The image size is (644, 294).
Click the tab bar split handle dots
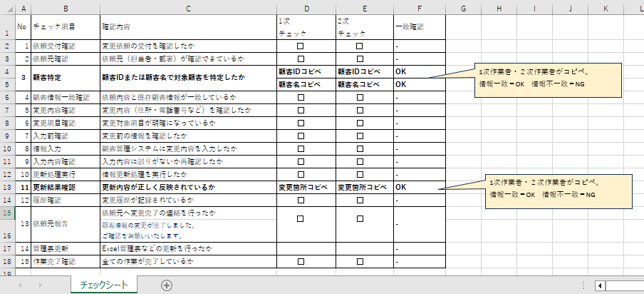583,285
